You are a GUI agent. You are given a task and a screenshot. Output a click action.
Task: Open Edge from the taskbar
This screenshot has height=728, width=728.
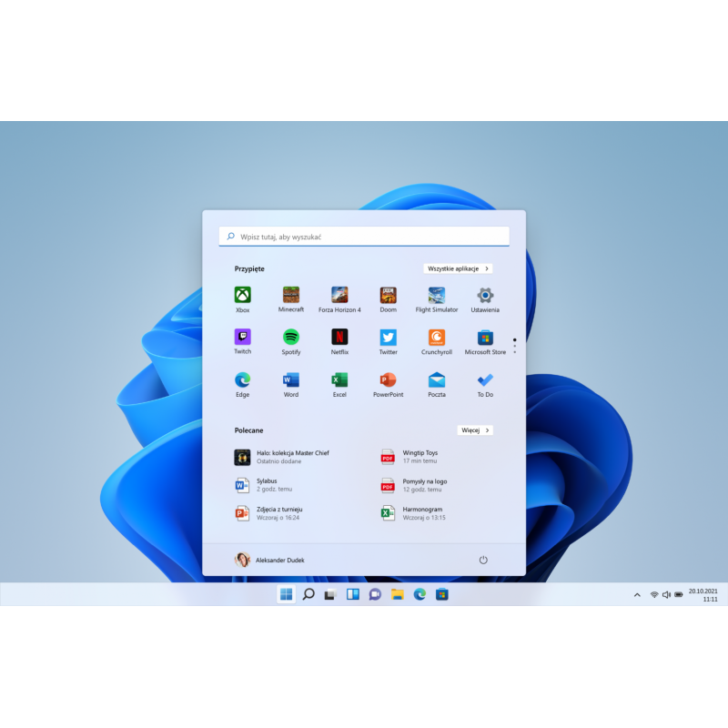(420, 594)
